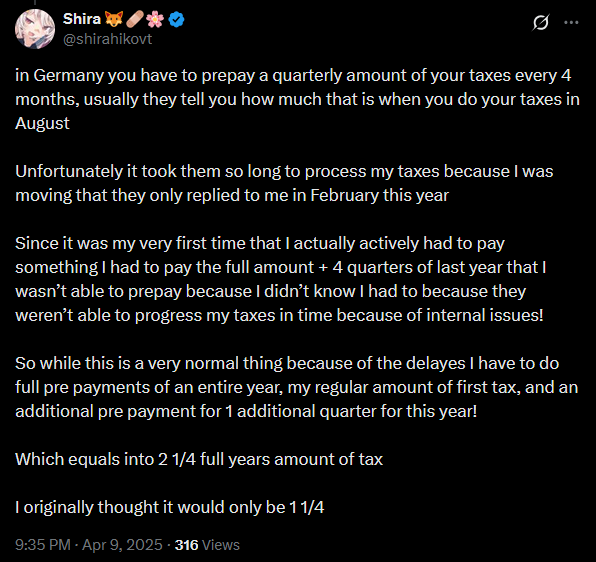Viewport: 596px width, 562px height.
Task: Click the line "I originally thought it would"
Action: (170, 507)
